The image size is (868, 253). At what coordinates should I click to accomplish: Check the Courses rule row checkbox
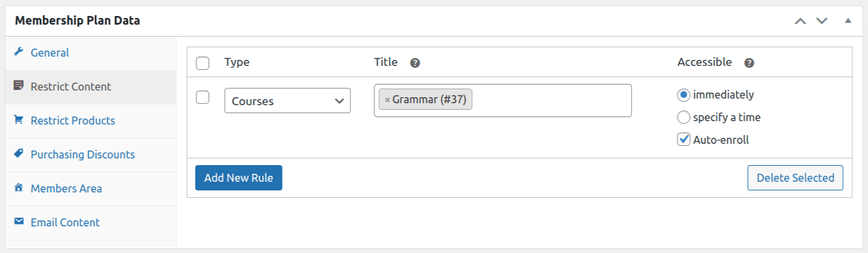coord(203,97)
